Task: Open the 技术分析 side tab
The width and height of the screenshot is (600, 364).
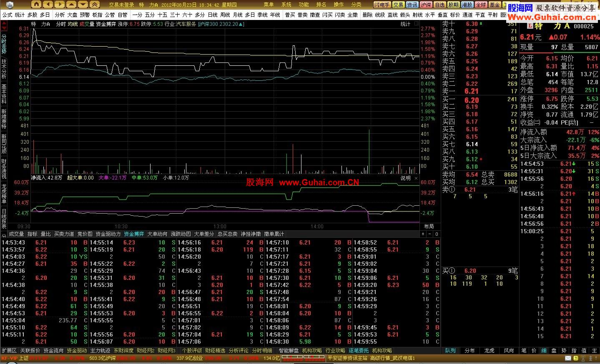Action: [x=4, y=69]
